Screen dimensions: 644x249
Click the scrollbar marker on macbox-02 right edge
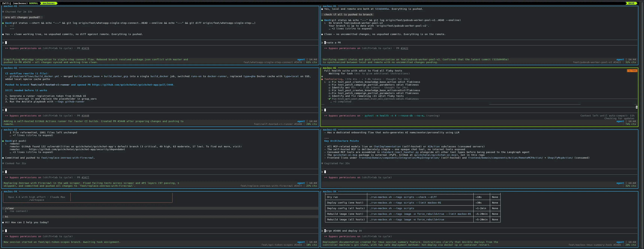coord(636,107)
